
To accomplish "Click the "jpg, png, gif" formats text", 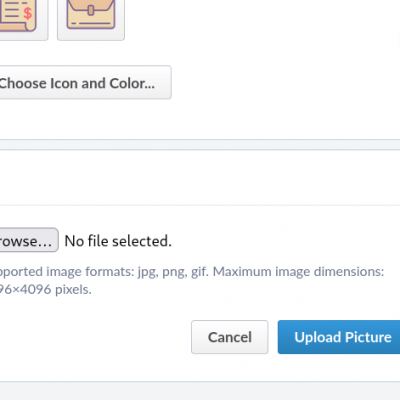I will tap(173, 272).
